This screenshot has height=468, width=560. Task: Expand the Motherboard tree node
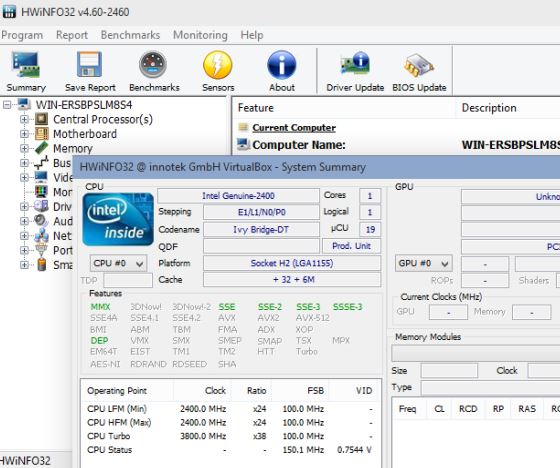(24, 134)
